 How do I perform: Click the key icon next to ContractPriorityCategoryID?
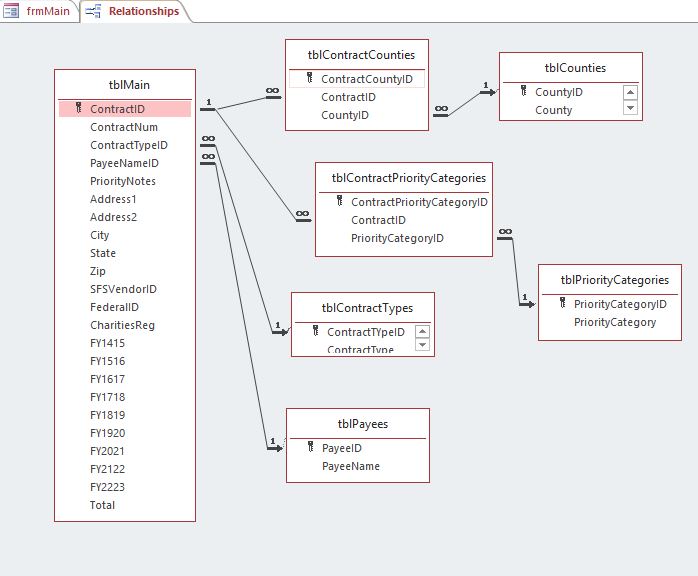pos(340,201)
